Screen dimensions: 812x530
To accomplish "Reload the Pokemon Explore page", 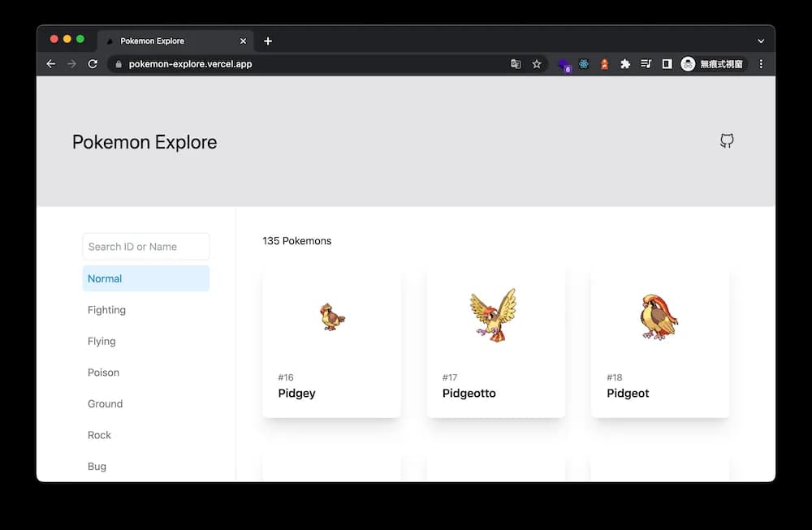I will 93,63.
